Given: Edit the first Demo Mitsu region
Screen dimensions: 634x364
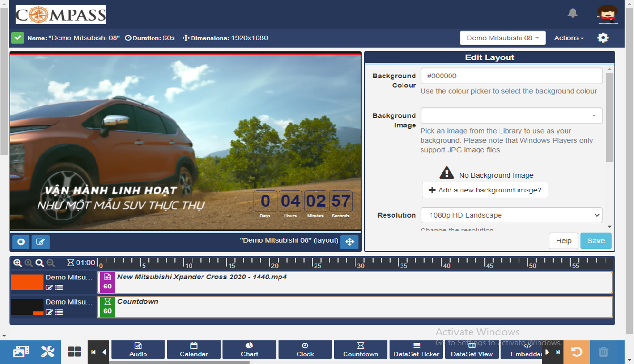Looking at the screenshot, I should click(x=49, y=287).
